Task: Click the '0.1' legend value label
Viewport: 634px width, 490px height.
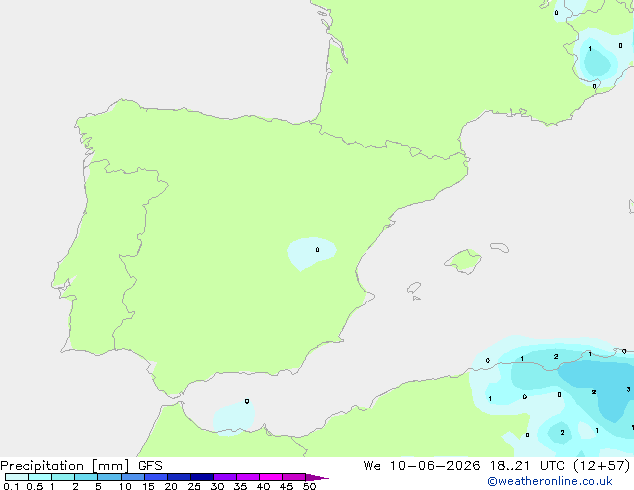Action: tap(11, 486)
